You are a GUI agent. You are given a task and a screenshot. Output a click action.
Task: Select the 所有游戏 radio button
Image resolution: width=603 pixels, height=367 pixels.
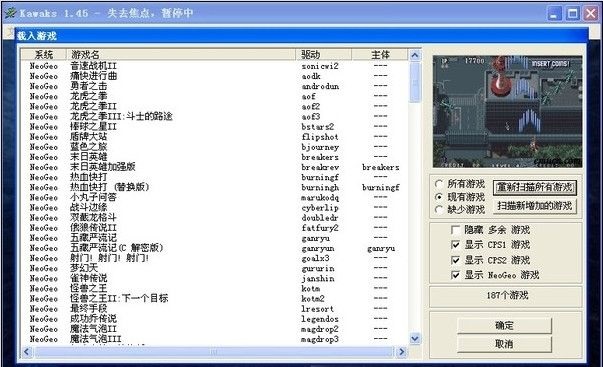point(439,184)
